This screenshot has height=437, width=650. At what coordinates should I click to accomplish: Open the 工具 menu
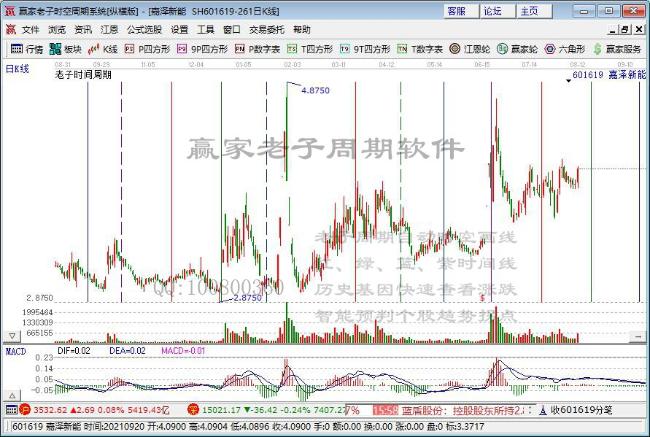click(x=206, y=30)
